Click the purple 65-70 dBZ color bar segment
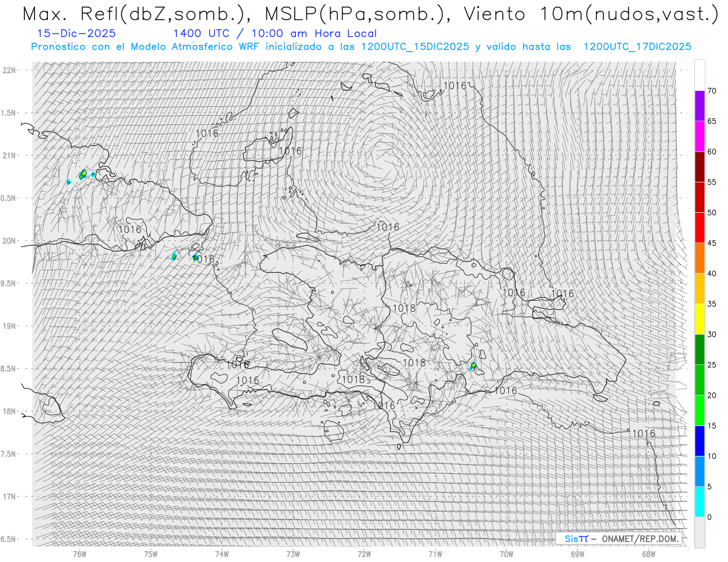The height and width of the screenshot is (562, 728). click(699, 106)
